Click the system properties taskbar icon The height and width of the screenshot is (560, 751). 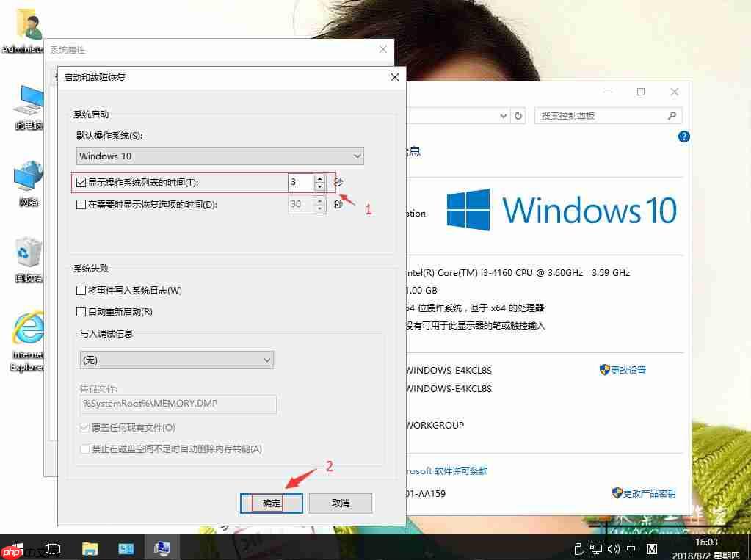tap(162, 548)
